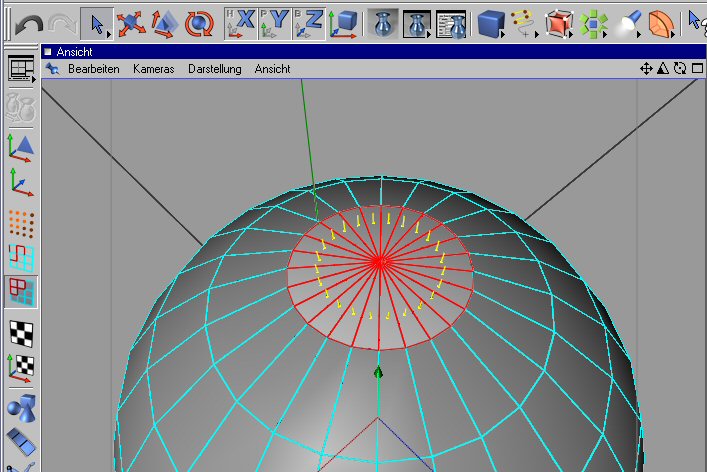This screenshot has width=707, height=472.
Task: Select the Scale tool
Action: pyautogui.click(x=164, y=22)
